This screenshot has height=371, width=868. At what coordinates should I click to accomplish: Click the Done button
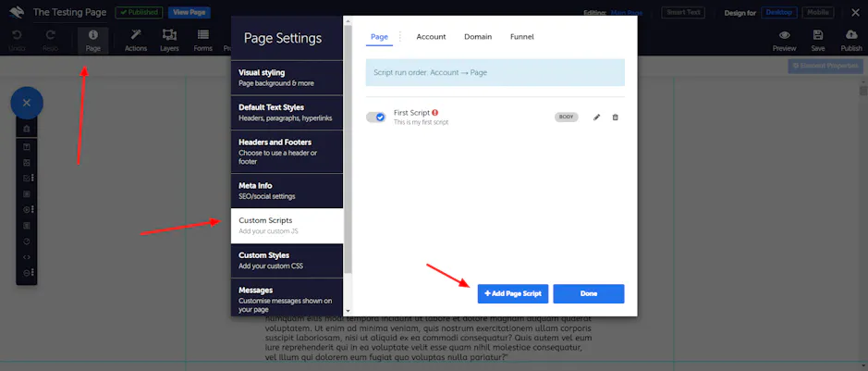589,294
